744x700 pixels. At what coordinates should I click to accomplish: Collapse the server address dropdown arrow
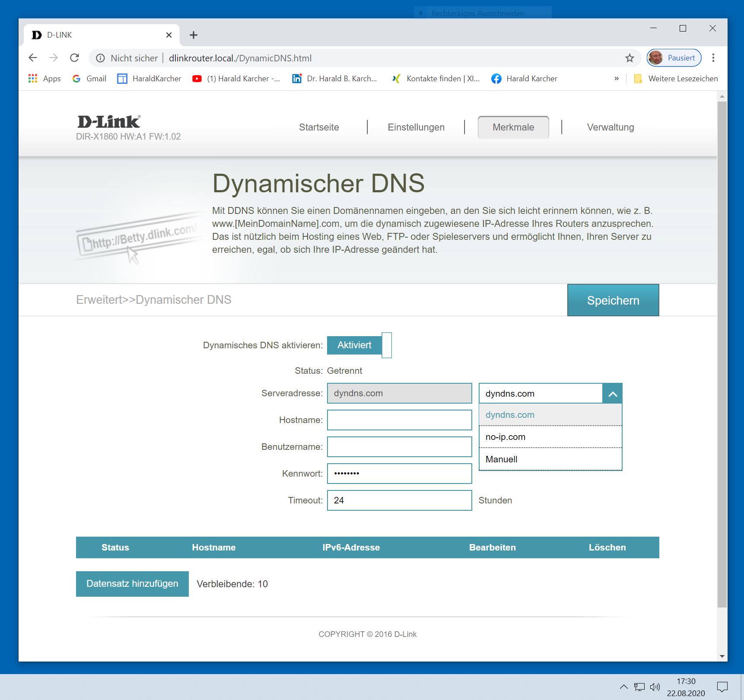(612, 394)
